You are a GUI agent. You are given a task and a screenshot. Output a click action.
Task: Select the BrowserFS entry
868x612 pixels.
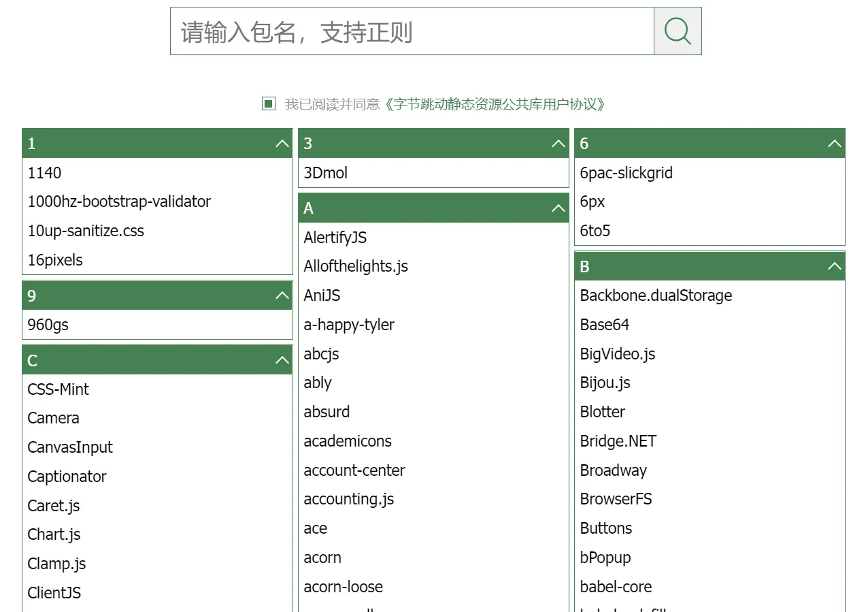pyautogui.click(x=616, y=499)
